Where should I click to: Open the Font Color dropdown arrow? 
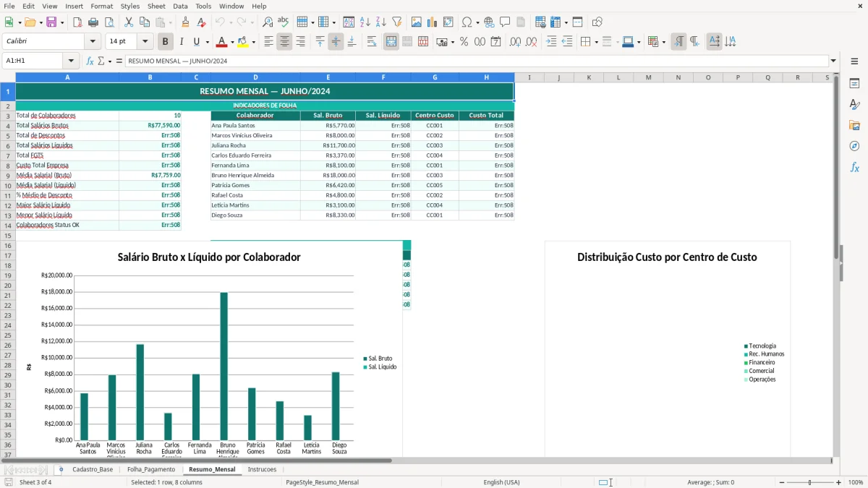click(232, 42)
